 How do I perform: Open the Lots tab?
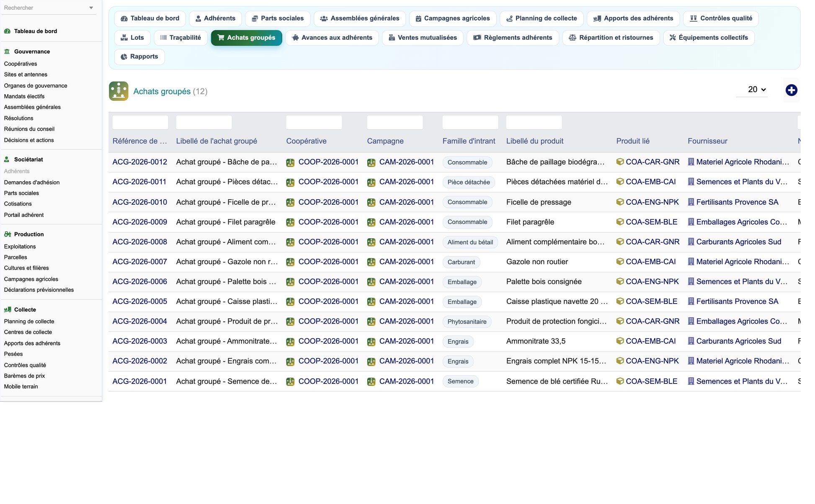(x=132, y=38)
